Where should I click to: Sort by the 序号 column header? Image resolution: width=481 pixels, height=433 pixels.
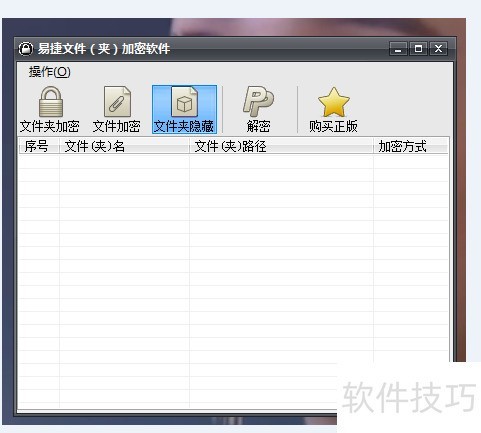coord(39,146)
